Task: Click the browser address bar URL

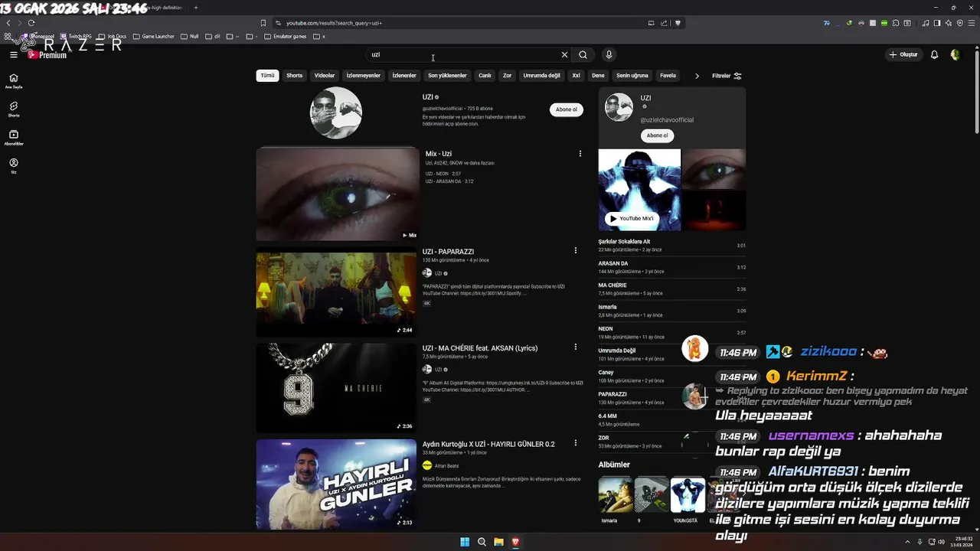Action: click(x=334, y=23)
